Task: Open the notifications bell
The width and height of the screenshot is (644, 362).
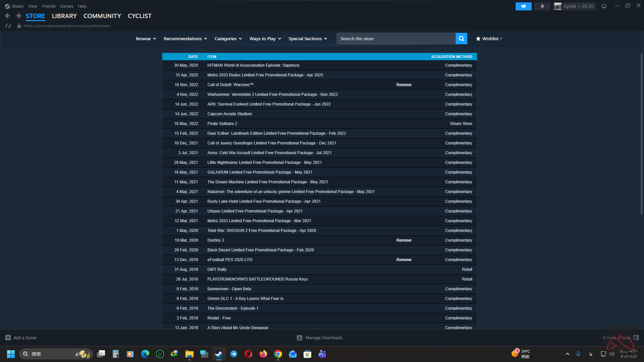Action: (x=542, y=6)
